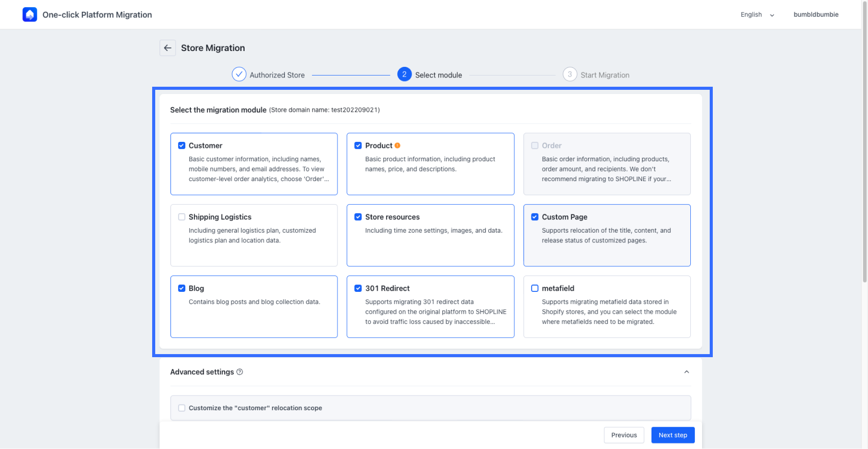Check the metafield module checkbox
This screenshot has height=449, width=868.
click(535, 288)
